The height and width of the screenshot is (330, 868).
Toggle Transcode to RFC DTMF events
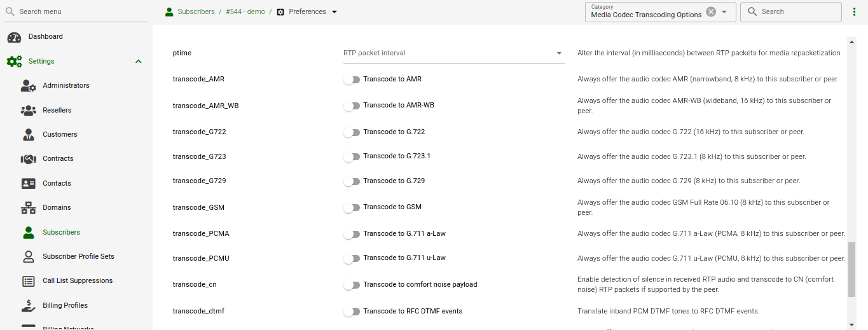click(352, 312)
